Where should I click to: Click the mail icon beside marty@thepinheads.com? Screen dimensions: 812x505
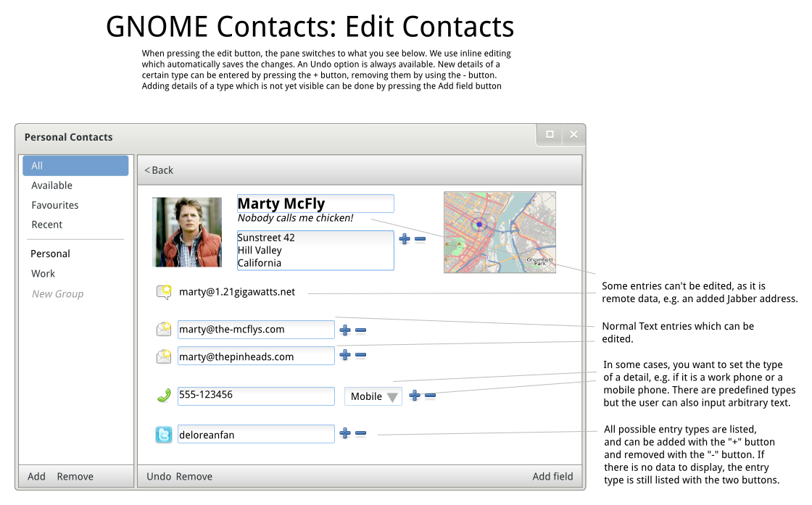[x=164, y=356]
